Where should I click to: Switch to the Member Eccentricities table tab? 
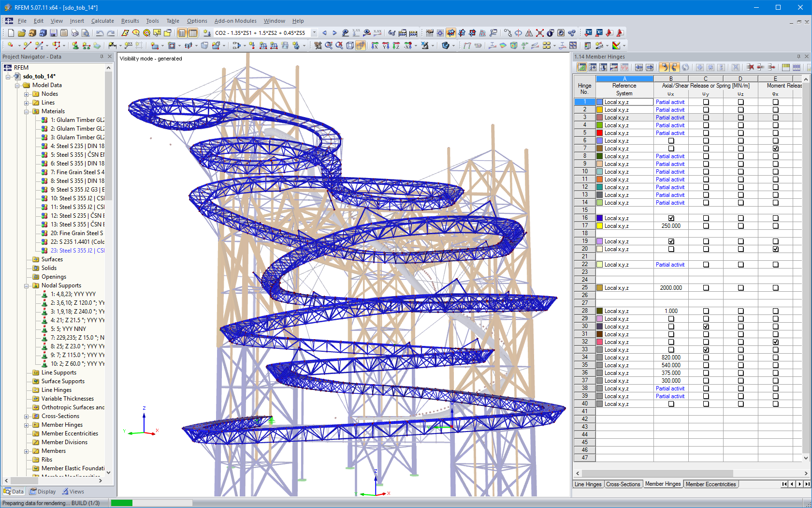pyautogui.click(x=710, y=484)
